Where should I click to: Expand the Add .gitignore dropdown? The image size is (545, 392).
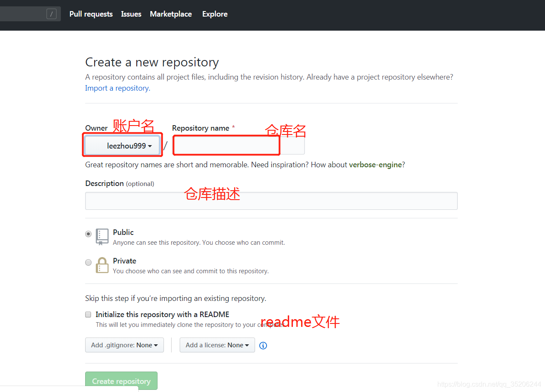pyautogui.click(x=124, y=345)
